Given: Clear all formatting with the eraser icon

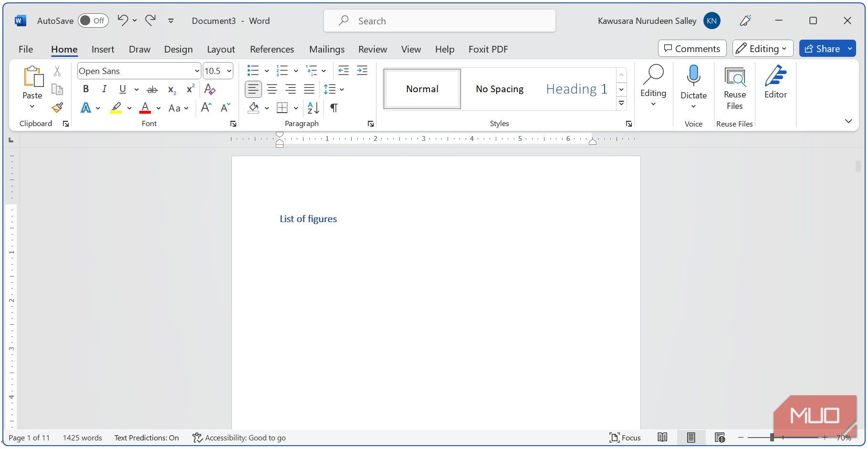Looking at the screenshot, I should (209, 89).
